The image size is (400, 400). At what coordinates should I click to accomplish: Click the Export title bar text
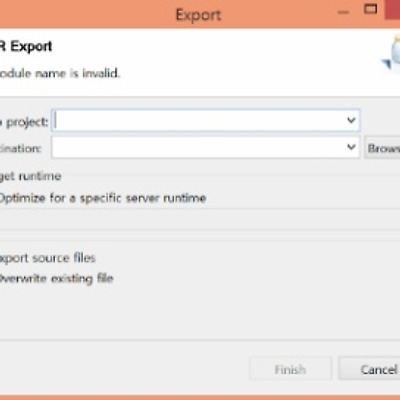pyautogui.click(x=199, y=15)
